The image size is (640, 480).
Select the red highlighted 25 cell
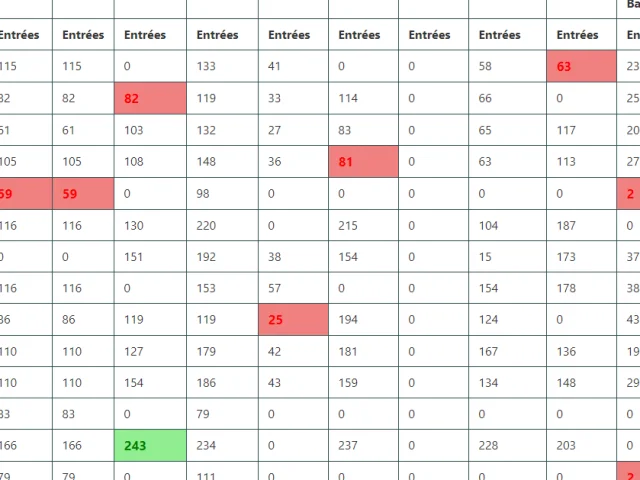click(x=293, y=321)
